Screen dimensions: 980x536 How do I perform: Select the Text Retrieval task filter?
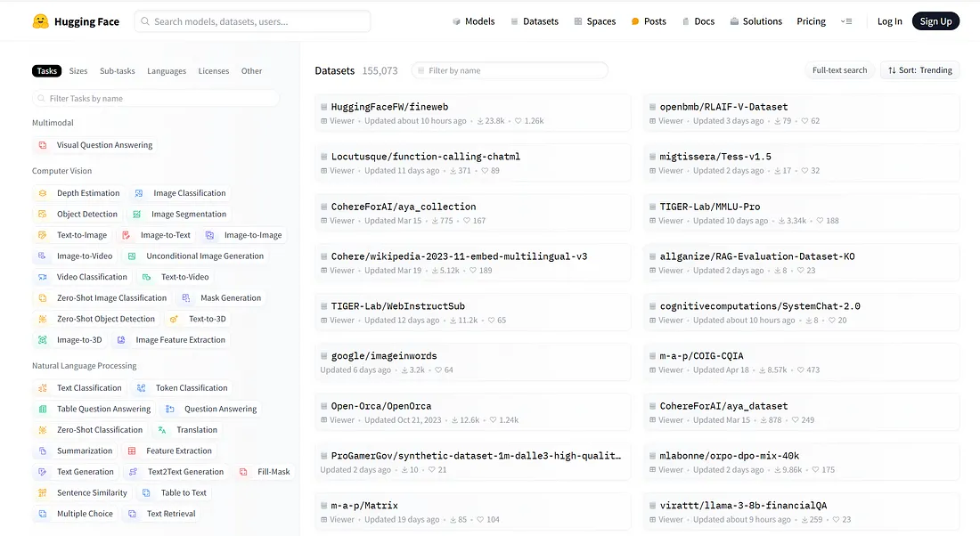coord(162,514)
